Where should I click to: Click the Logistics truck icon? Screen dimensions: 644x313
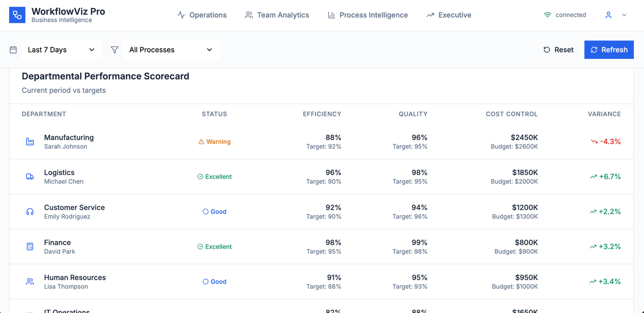(x=30, y=177)
